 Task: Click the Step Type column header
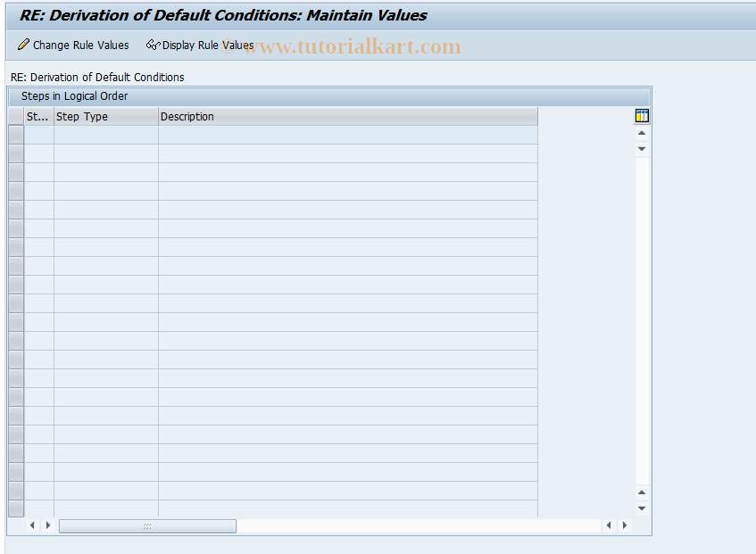coord(106,117)
